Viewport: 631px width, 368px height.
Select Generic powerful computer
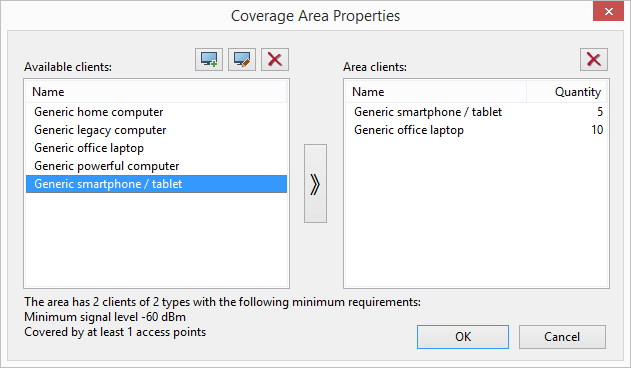157,166
